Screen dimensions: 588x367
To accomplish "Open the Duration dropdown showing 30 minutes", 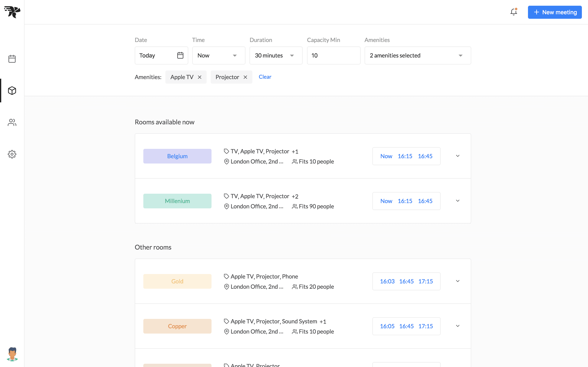I will [276, 56].
